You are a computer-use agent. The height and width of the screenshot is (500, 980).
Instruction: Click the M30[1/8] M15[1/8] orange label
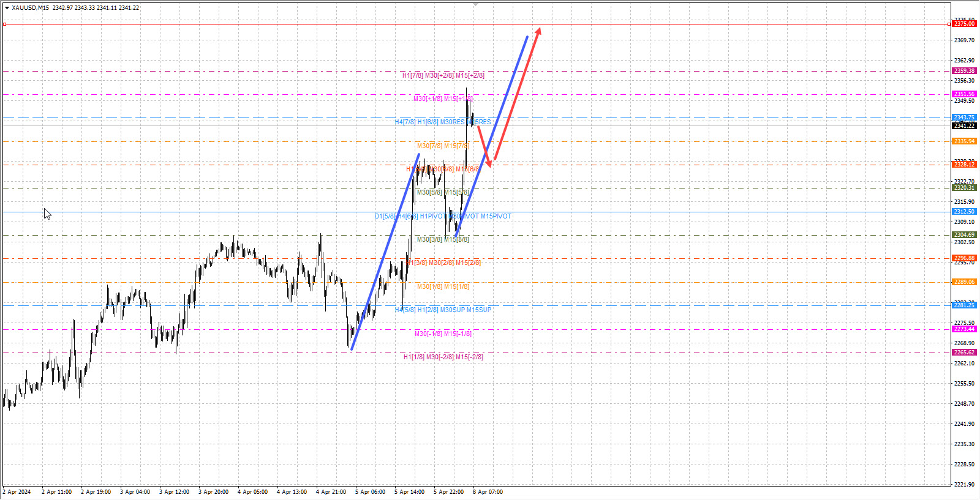pyautogui.click(x=443, y=286)
